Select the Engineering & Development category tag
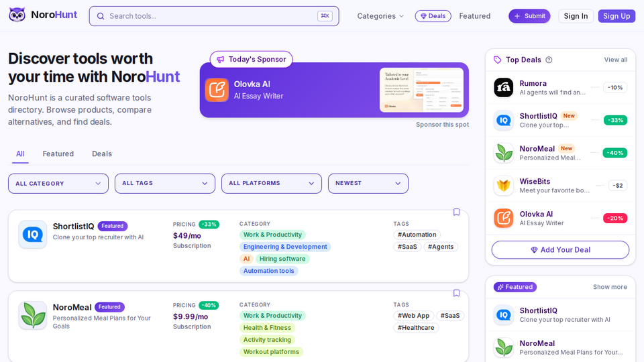The height and width of the screenshot is (362, 644). tap(285, 247)
